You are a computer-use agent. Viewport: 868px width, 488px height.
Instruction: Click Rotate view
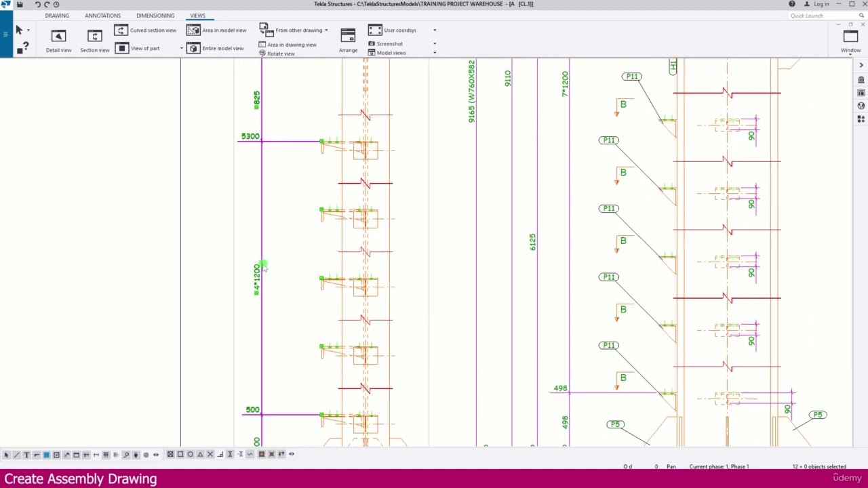[277, 54]
